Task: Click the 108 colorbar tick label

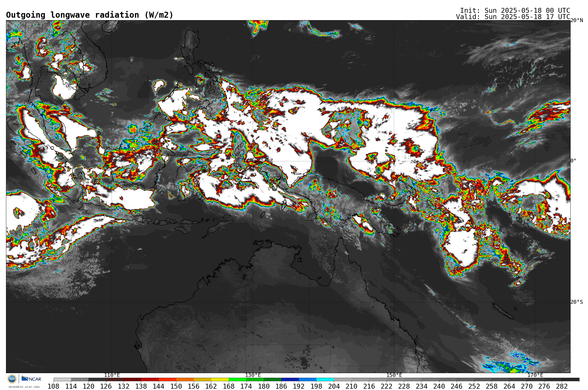Action: click(54, 386)
